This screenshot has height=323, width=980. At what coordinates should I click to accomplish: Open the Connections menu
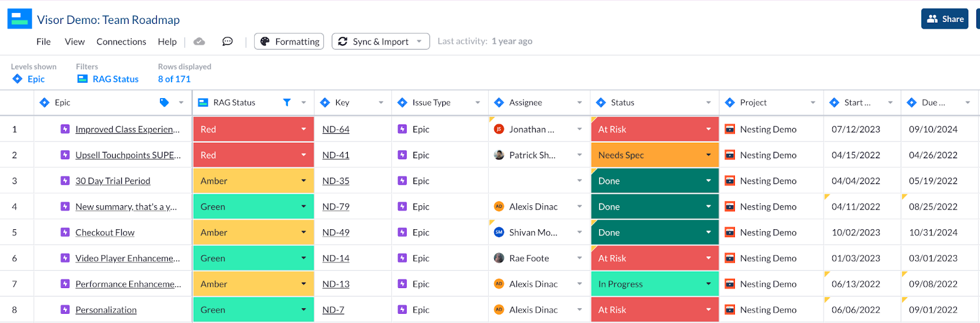tap(121, 42)
